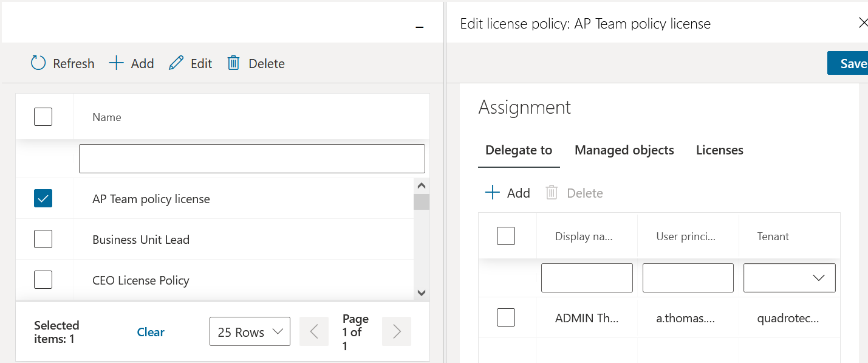Click the Refresh icon in toolbar
Image resolution: width=868 pixels, height=363 pixels.
(38, 63)
